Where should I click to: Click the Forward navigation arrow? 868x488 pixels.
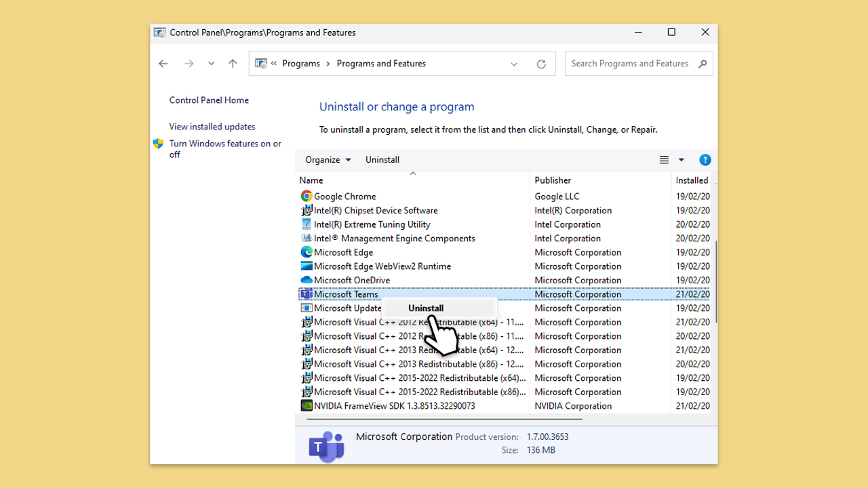click(x=189, y=64)
